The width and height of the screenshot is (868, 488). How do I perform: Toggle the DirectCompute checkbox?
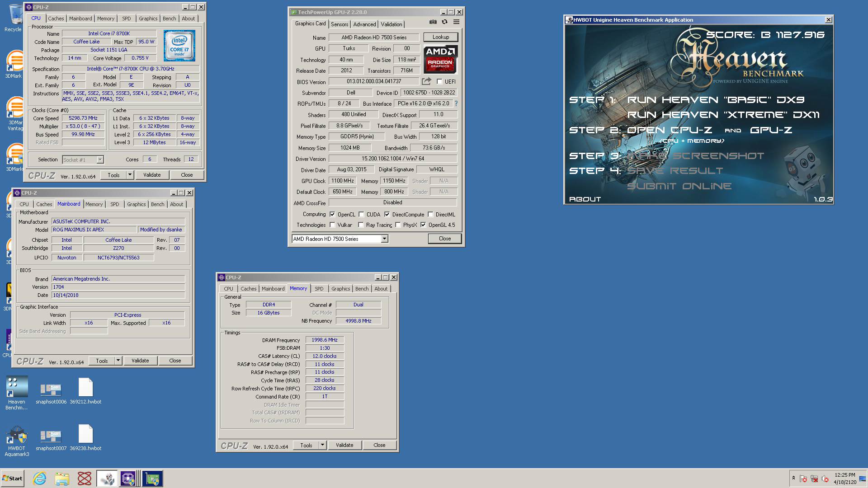[387, 215]
